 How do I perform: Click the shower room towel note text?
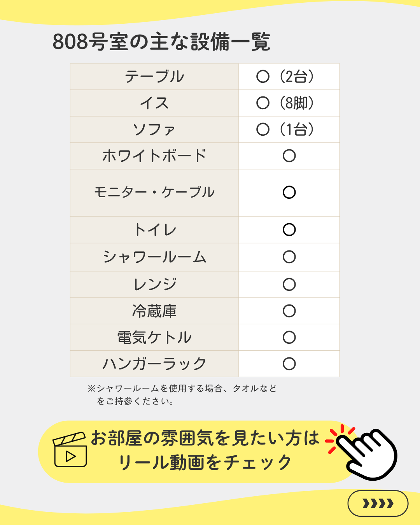(182, 394)
